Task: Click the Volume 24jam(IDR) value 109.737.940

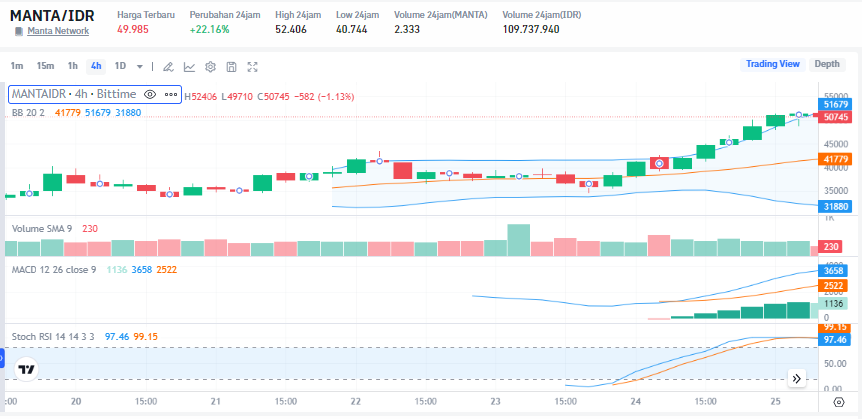Action: tap(531, 29)
